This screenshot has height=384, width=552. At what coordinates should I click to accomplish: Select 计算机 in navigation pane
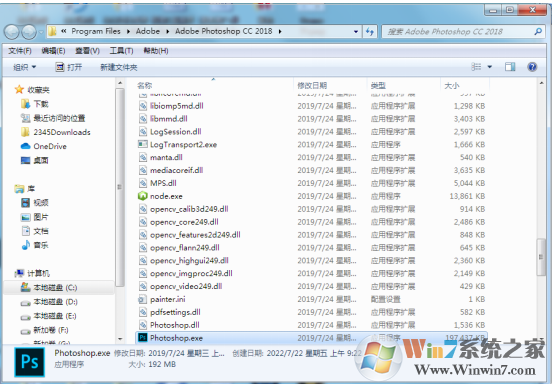pyautogui.click(x=32, y=273)
